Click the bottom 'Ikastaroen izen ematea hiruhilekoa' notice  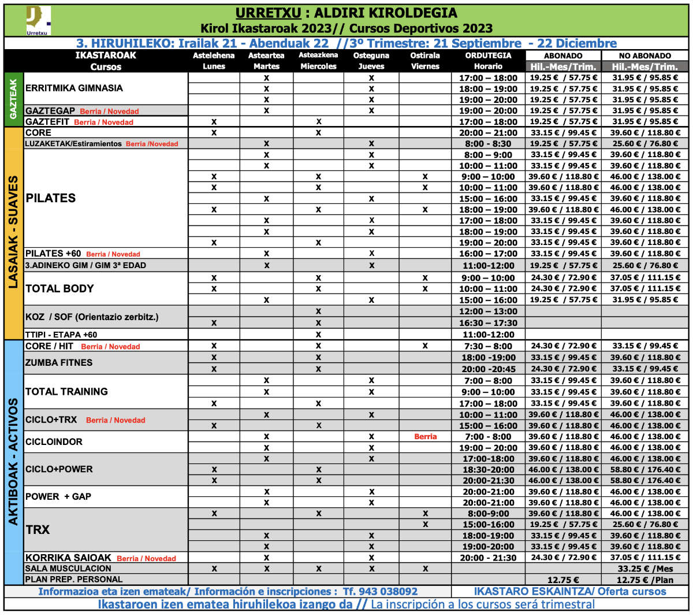(x=346, y=604)
